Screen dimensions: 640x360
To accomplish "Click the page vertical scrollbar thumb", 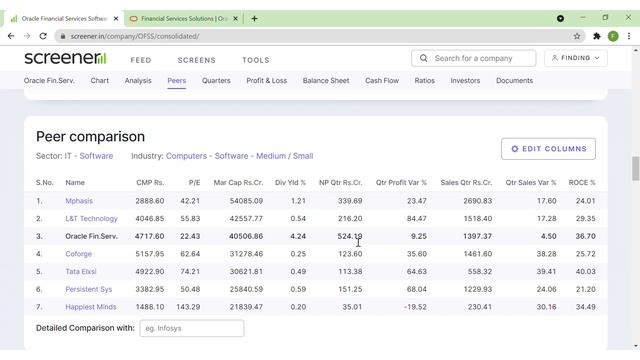I will point(636,168).
